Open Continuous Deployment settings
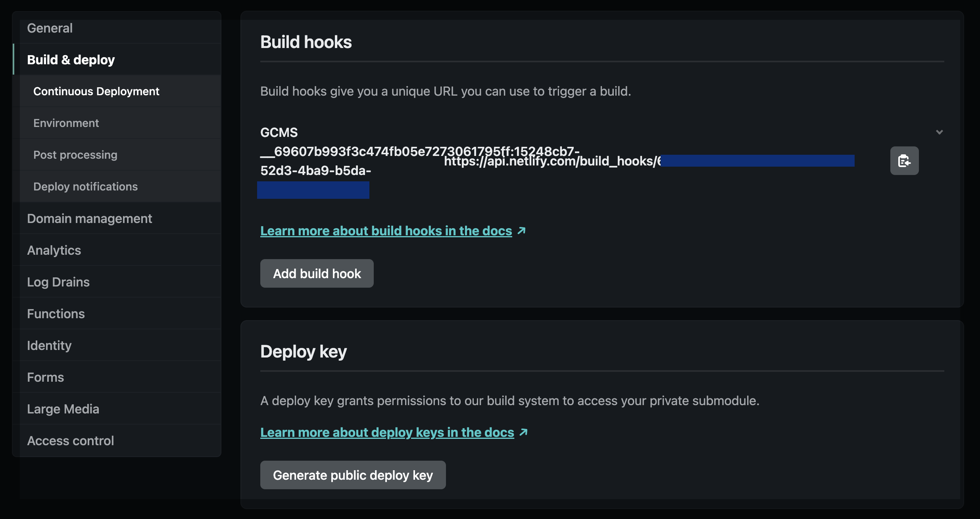980x519 pixels. tap(96, 91)
